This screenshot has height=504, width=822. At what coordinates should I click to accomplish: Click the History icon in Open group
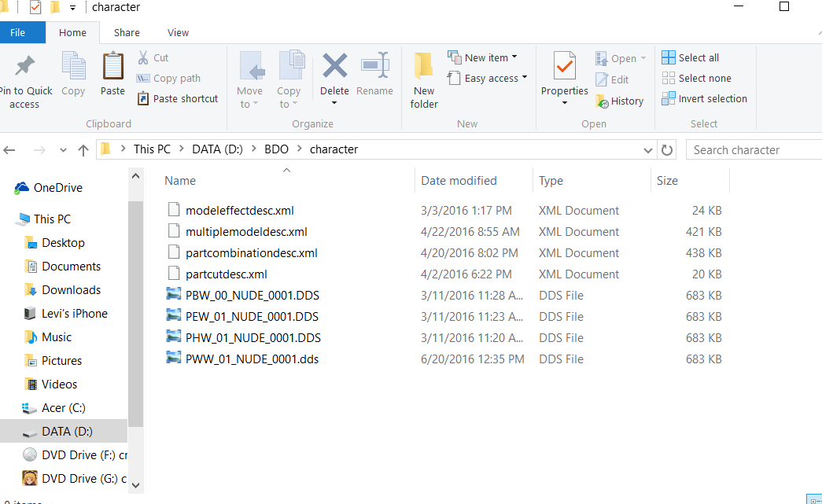tap(602, 101)
